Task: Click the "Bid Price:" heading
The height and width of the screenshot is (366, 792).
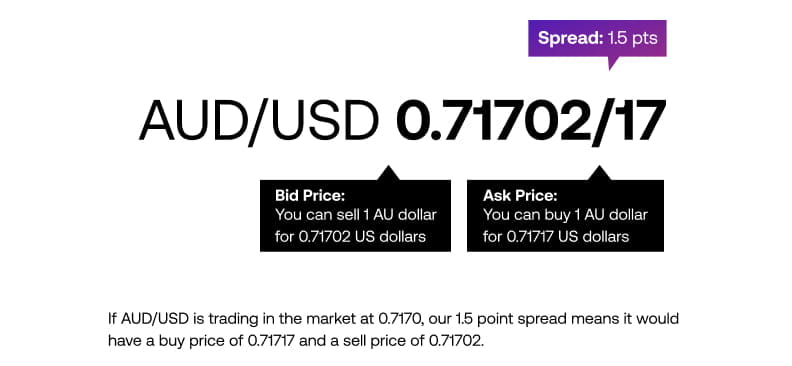Action: coord(310,195)
